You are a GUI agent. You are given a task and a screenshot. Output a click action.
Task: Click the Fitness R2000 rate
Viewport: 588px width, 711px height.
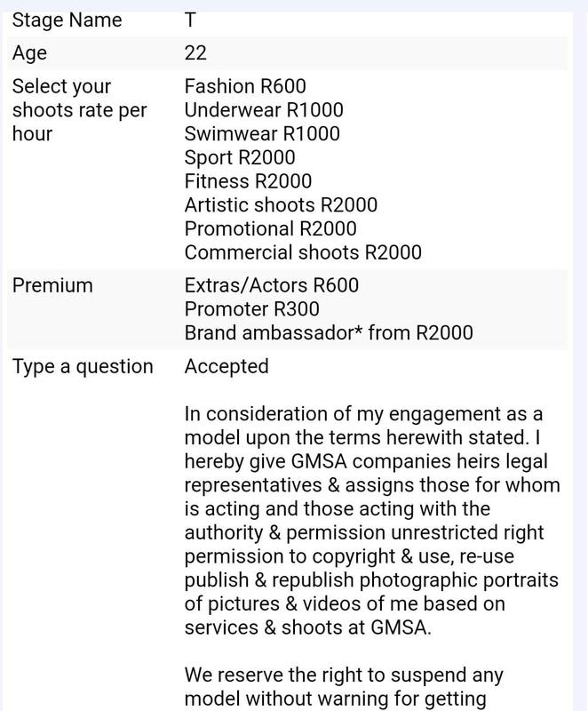[x=248, y=181]
